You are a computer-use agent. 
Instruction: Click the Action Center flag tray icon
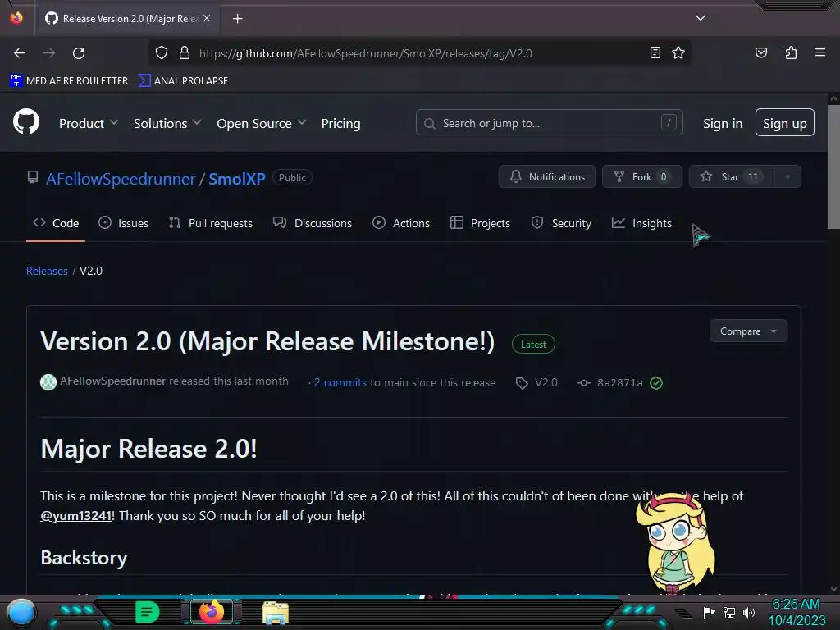coord(709,612)
